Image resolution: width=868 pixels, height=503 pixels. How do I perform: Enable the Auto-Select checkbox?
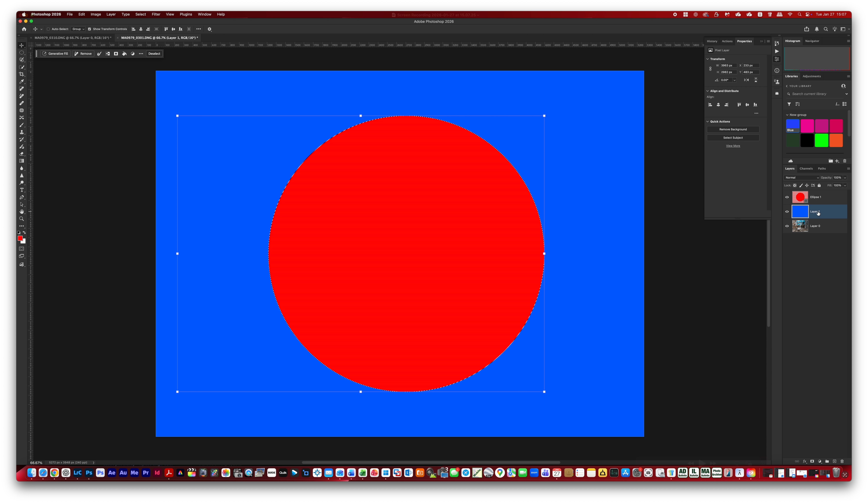pos(48,29)
